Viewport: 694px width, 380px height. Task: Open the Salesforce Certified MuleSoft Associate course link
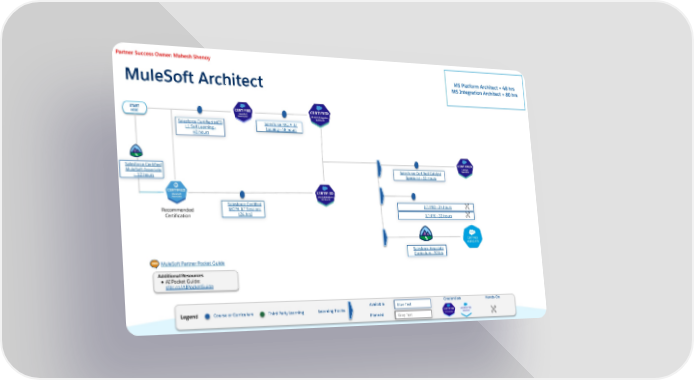142,169
